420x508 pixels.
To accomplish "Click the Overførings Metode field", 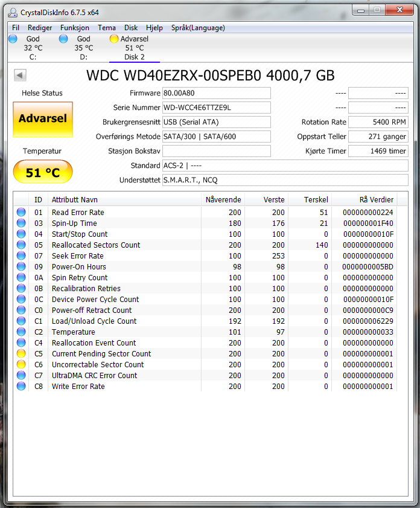I will click(x=217, y=137).
